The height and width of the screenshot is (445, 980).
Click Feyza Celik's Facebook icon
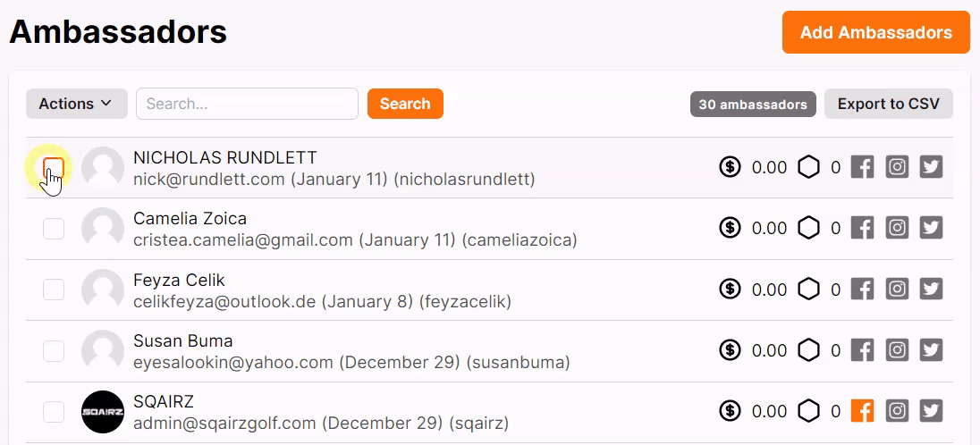[x=863, y=289]
